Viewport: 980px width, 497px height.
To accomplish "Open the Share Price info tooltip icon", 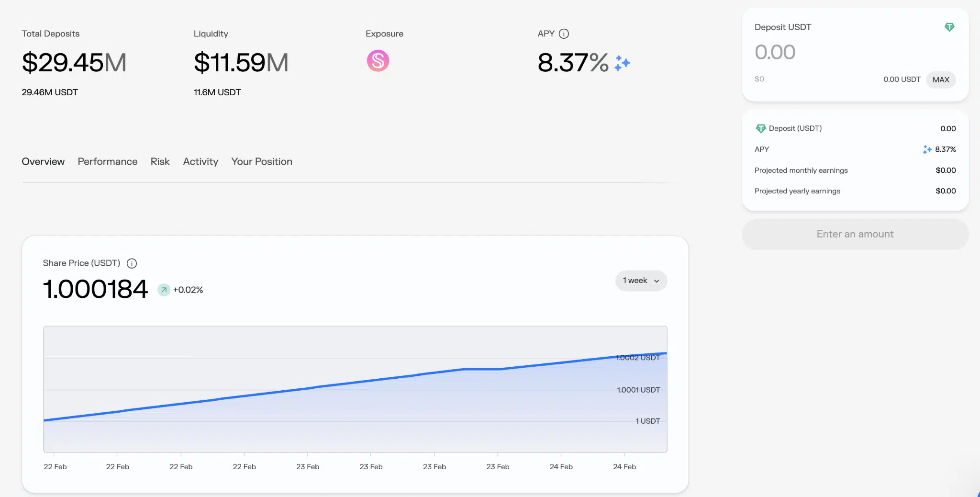I will click(x=132, y=263).
